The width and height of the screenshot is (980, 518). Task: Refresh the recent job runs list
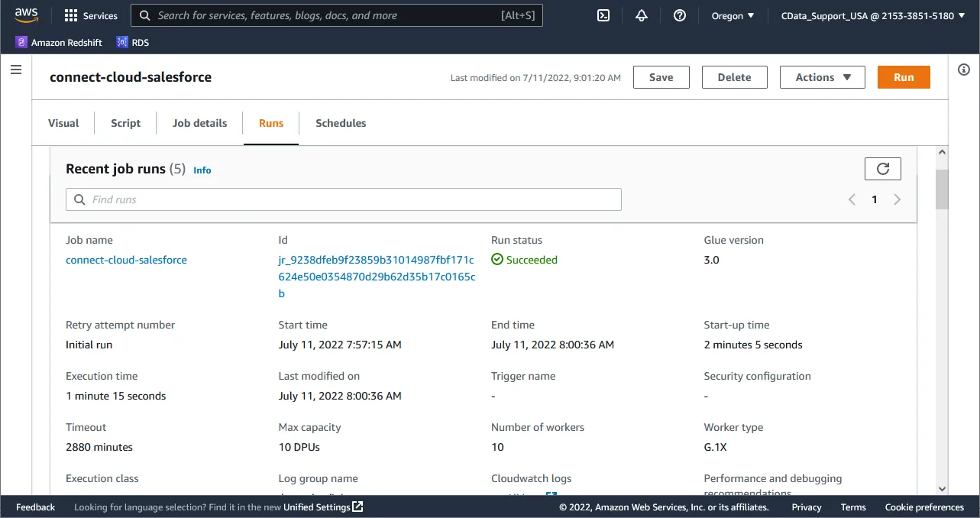coord(882,169)
